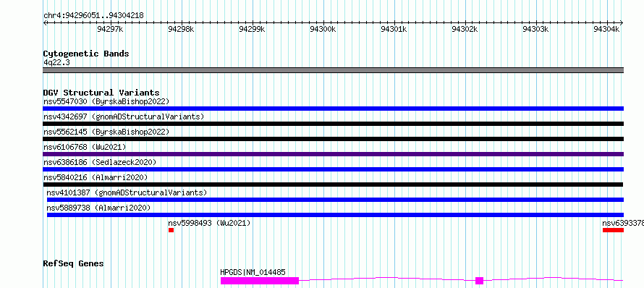Click the nsv5547030 blue variant bar

(x=333, y=109)
